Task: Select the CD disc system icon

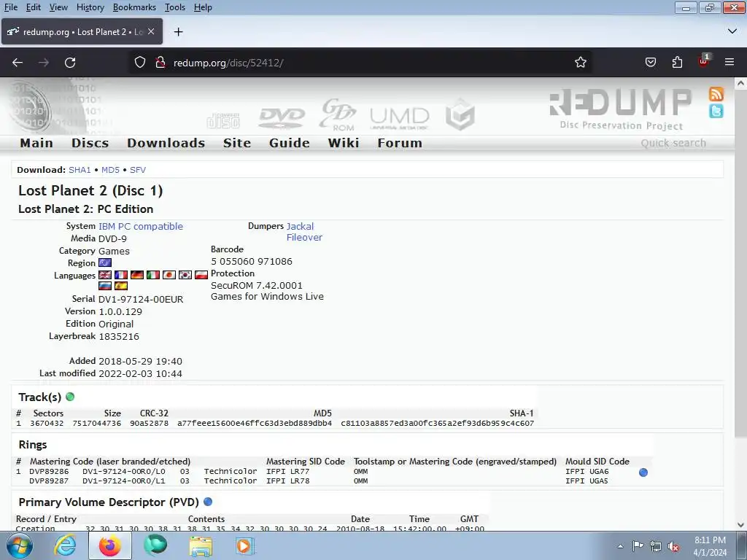Action: (x=223, y=121)
